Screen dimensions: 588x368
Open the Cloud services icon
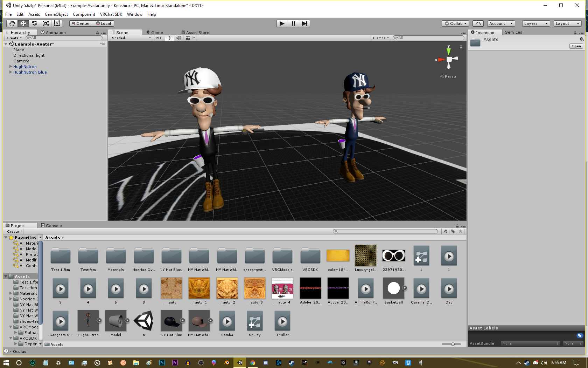coord(478,23)
